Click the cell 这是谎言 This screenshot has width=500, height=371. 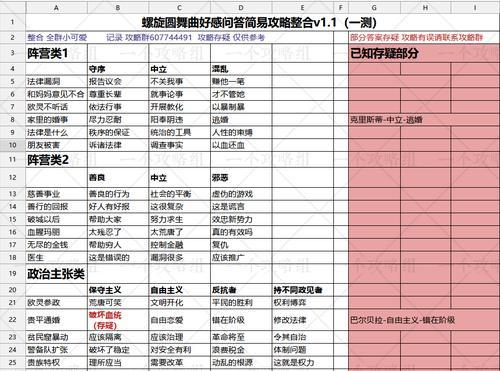[241, 207]
